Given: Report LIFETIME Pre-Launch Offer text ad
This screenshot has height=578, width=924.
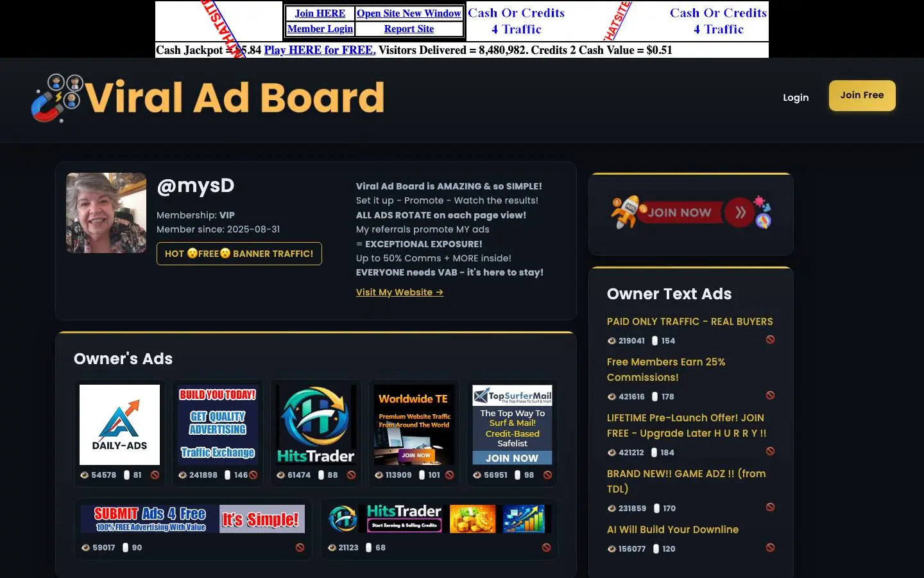Looking at the screenshot, I should coord(771,451).
